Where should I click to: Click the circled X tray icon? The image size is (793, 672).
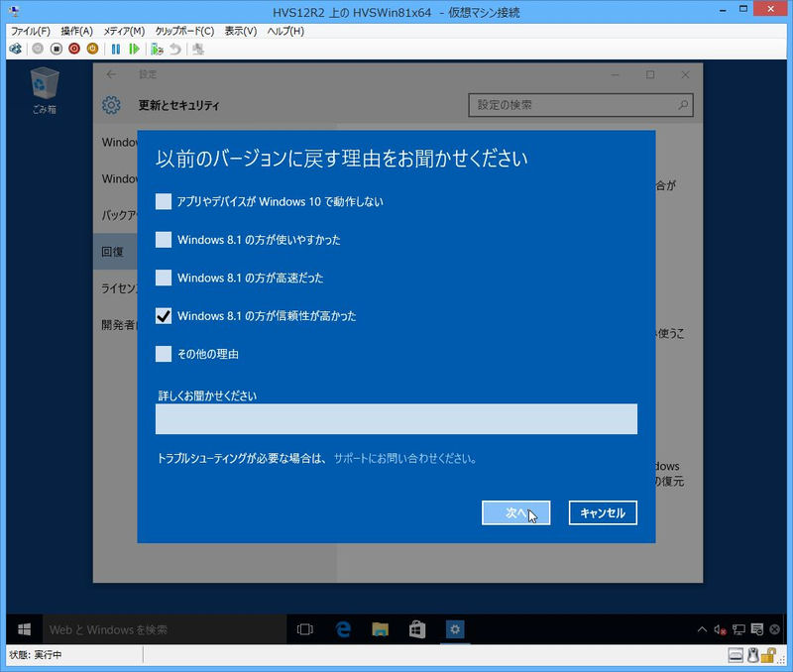(775, 629)
